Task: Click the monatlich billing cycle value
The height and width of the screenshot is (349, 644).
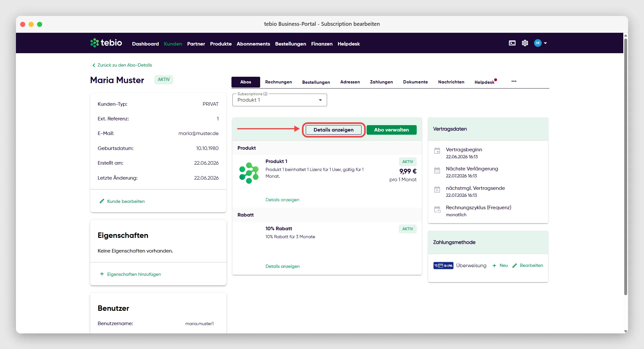Action: pyautogui.click(x=456, y=215)
